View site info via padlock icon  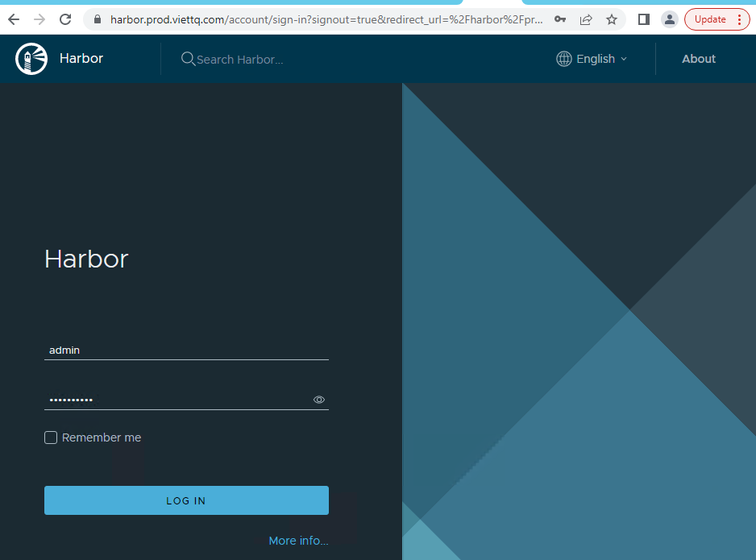coord(98,19)
